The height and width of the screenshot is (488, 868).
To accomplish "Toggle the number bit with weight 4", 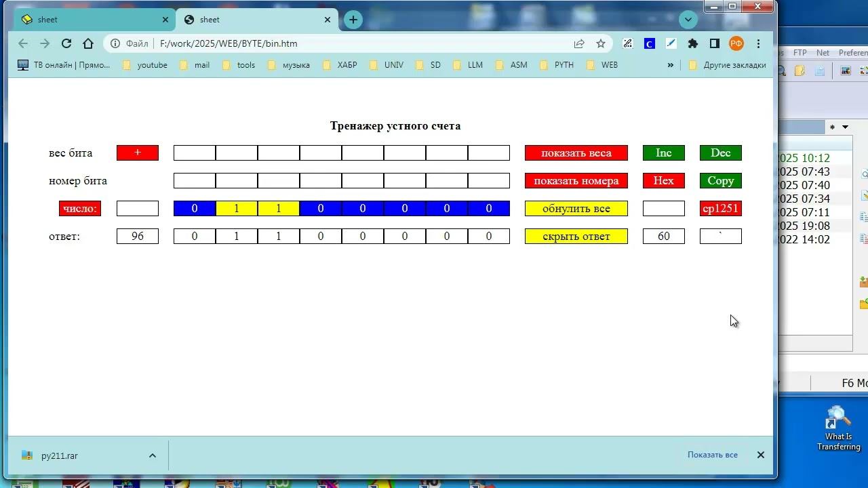I will tap(405, 209).
